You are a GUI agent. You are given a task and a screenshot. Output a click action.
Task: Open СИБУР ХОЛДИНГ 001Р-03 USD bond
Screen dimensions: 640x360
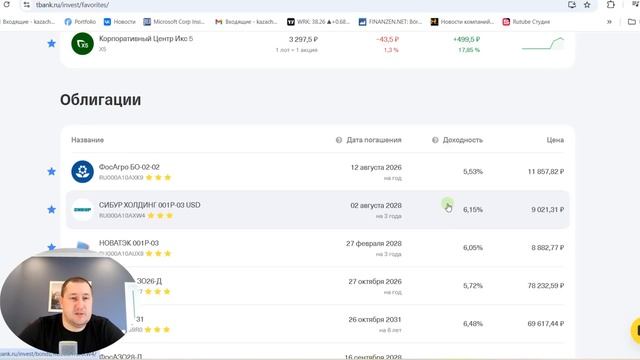(x=149, y=205)
